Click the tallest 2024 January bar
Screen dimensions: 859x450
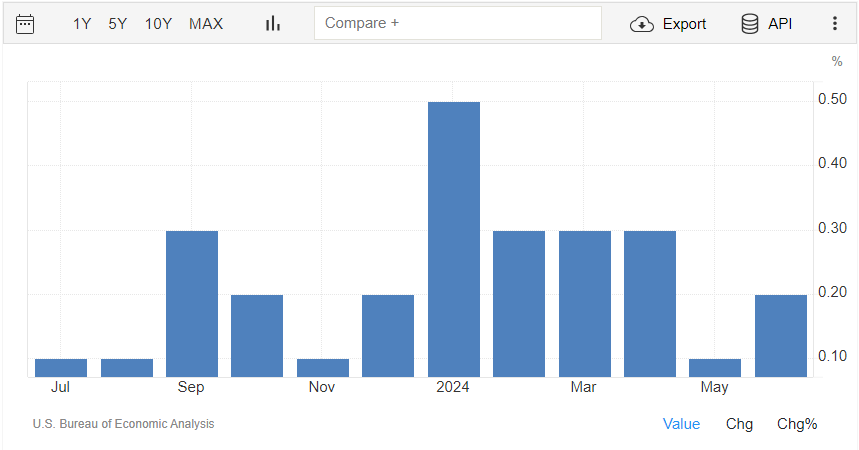point(453,240)
